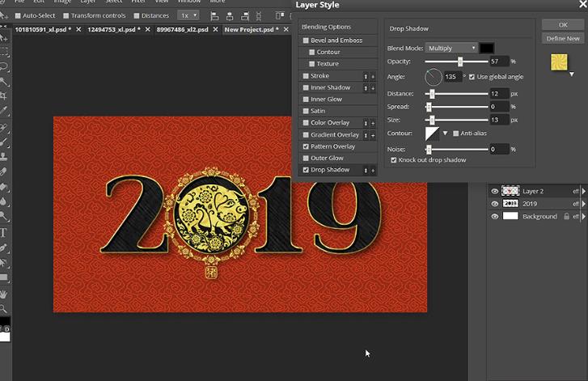Expand the 2019 layer effects arrow
The width and height of the screenshot is (588, 381).
point(584,204)
